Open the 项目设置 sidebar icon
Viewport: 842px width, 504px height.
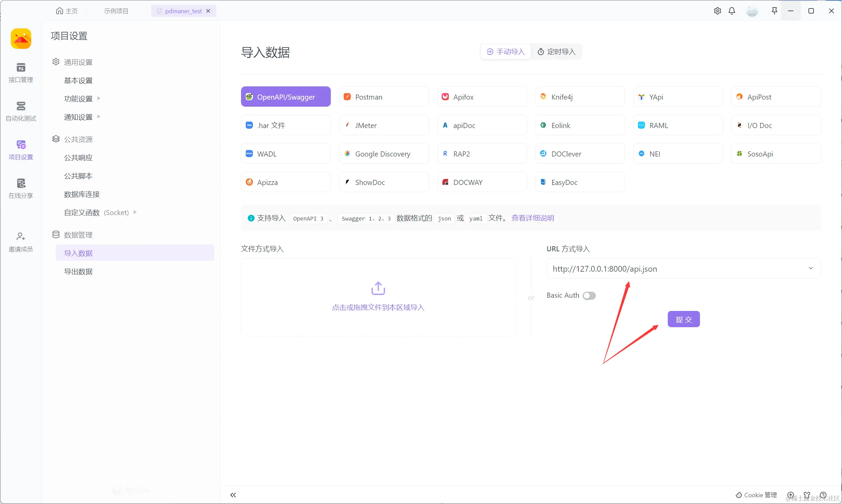tap(21, 150)
